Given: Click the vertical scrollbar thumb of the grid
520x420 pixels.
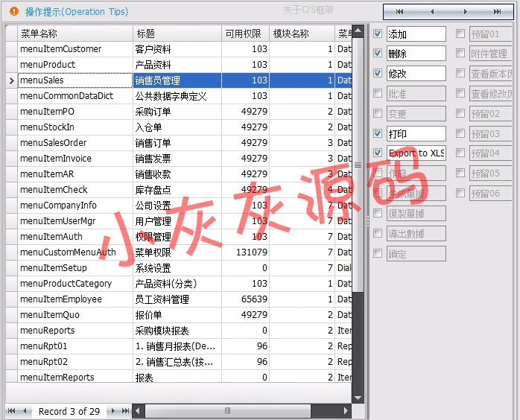Looking at the screenshot, I should click(x=358, y=165).
